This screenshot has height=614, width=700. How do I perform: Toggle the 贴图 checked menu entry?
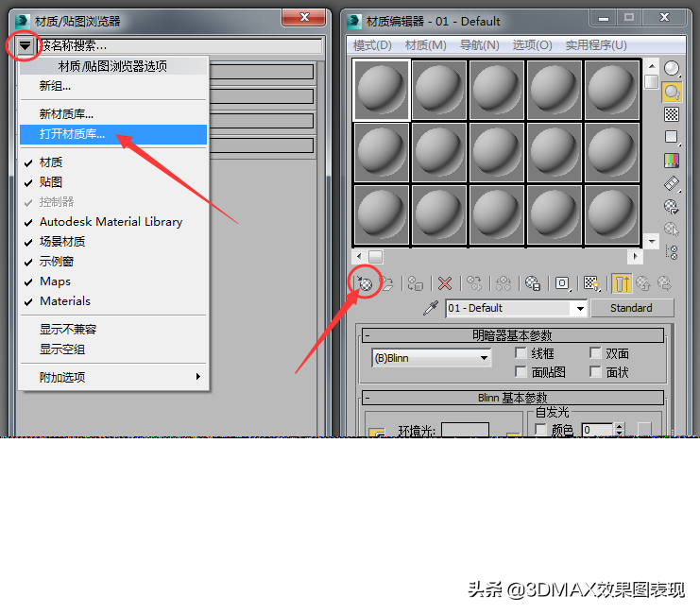tap(113, 182)
